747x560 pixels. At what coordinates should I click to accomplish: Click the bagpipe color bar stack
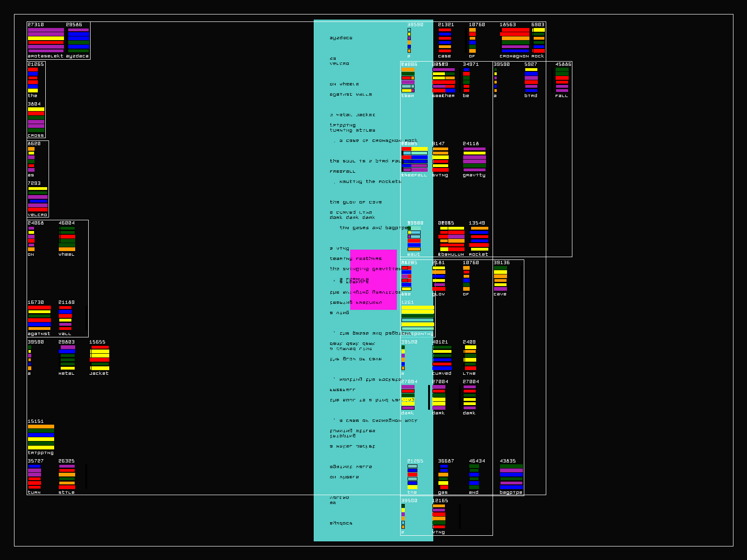click(x=511, y=476)
